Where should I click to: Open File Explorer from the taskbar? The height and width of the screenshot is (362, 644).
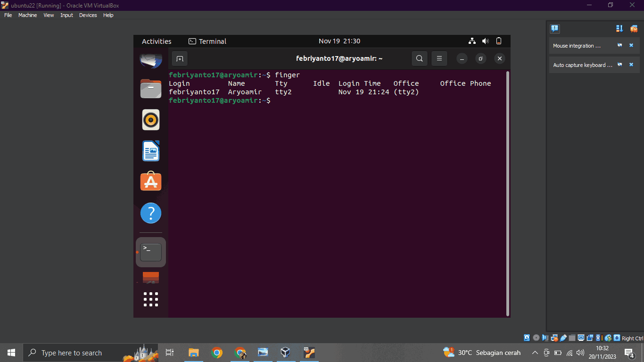(x=193, y=353)
